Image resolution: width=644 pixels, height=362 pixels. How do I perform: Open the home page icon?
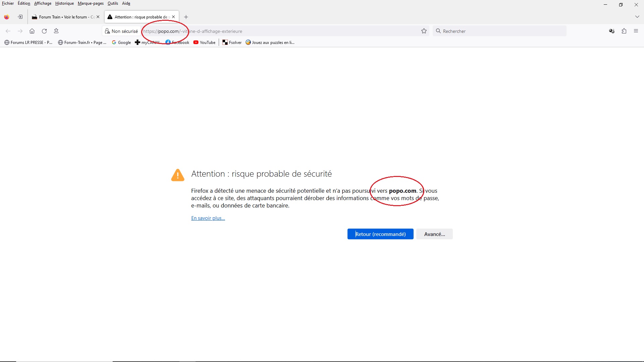(32, 31)
